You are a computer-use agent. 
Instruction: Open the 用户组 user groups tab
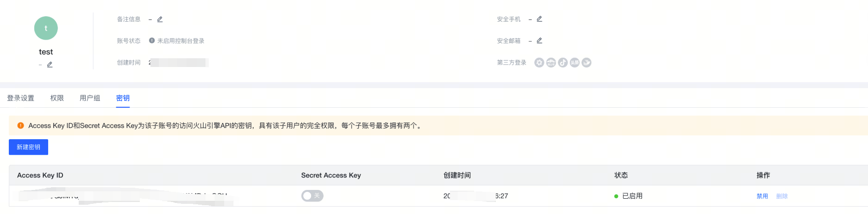pos(90,98)
